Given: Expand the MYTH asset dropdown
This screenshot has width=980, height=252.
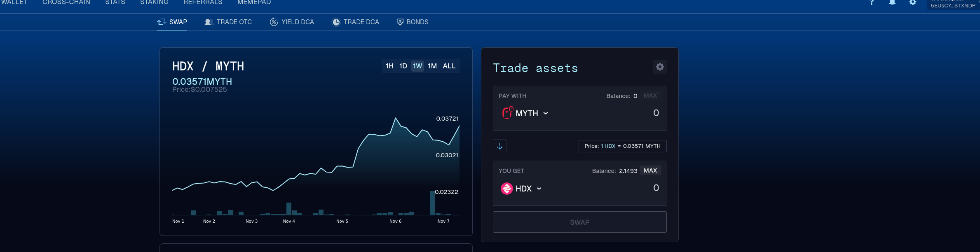Looking at the screenshot, I should (545, 113).
